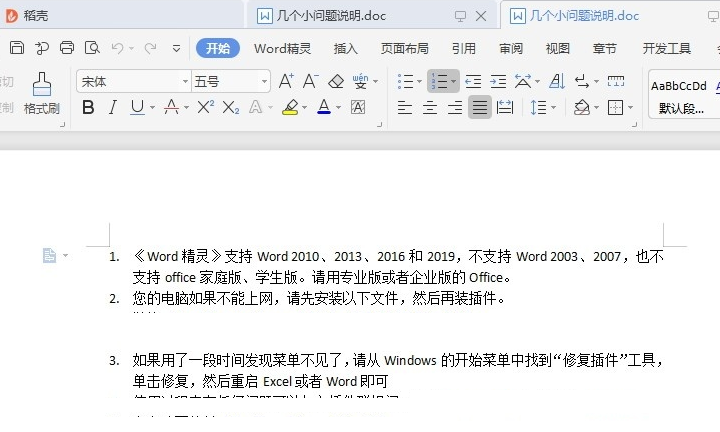The image size is (720, 432).
Task: Open the Word精灵 ribbon tab
Action: pyautogui.click(x=282, y=48)
